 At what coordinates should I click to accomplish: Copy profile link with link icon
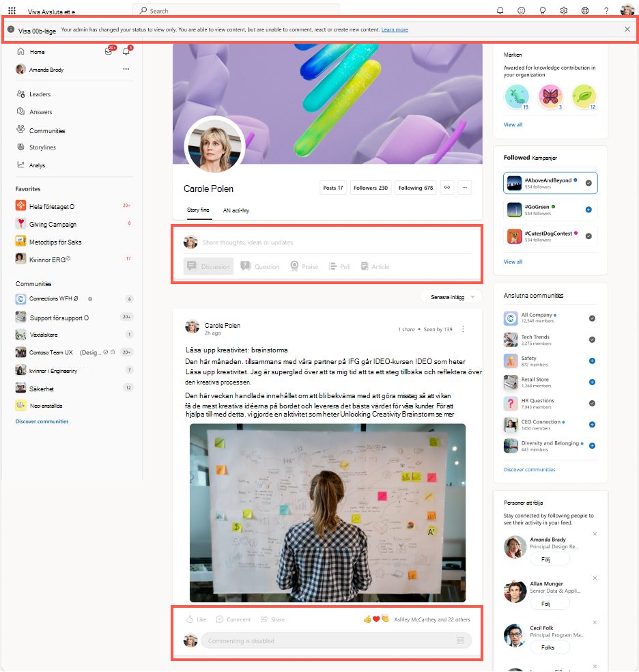click(x=447, y=188)
